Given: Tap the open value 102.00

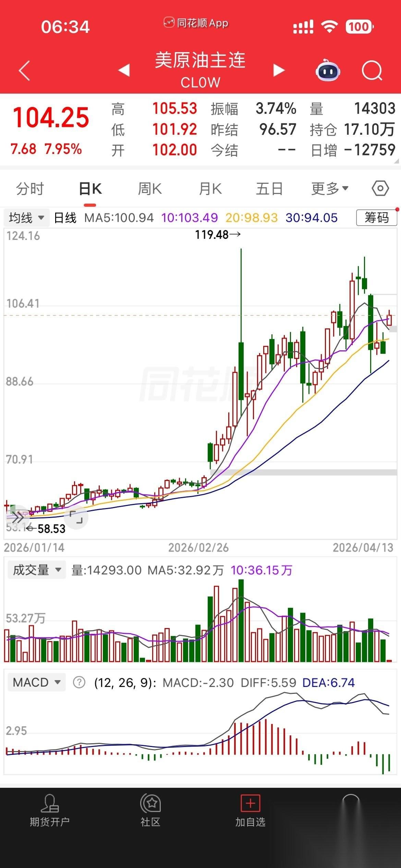Looking at the screenshot, I should [175, 150].
